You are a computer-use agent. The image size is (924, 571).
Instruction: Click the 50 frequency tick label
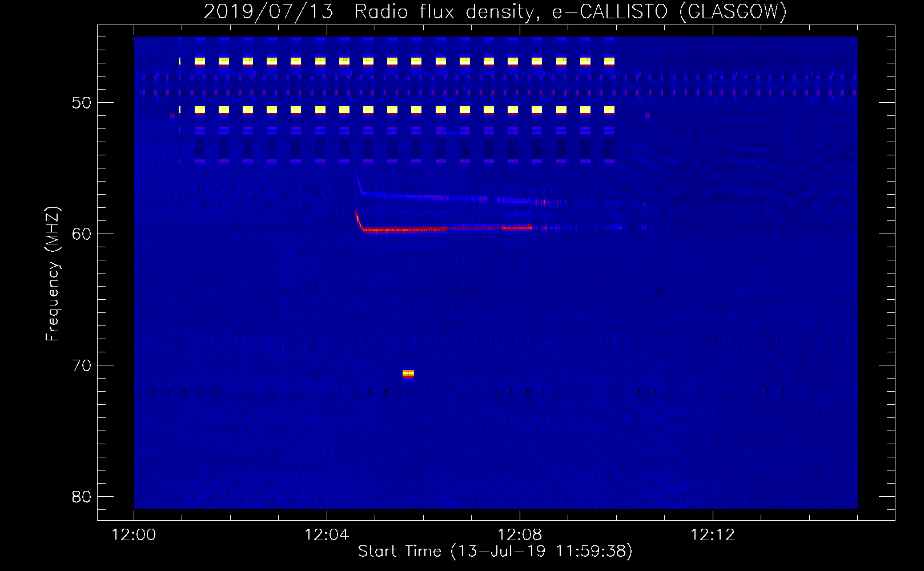pyautogui.click(x=82, y=103)
